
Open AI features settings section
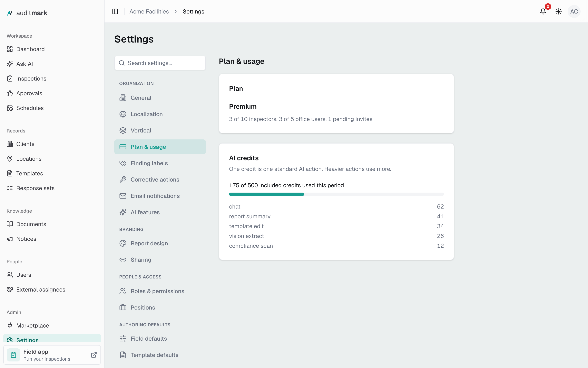tap(160, 212)
